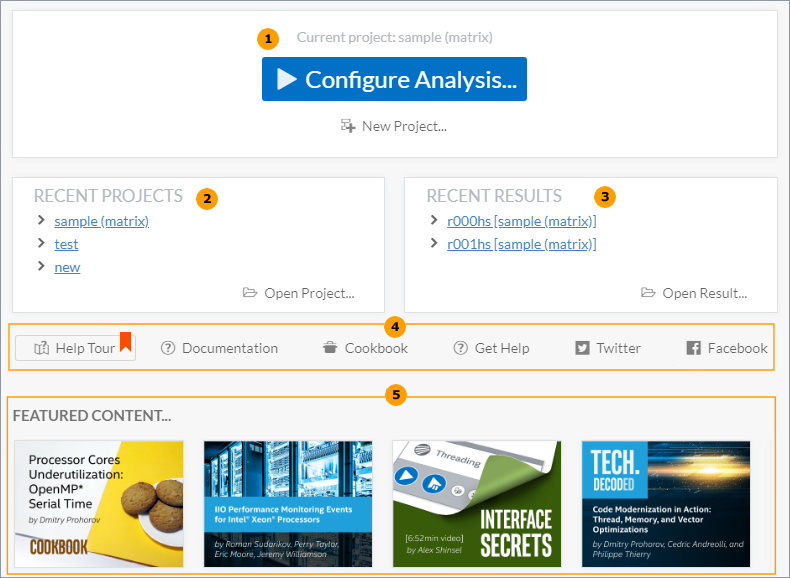Viewport: 790px width, 578px height.
Task: Expand the test project chevron
Action: (41, 243)
